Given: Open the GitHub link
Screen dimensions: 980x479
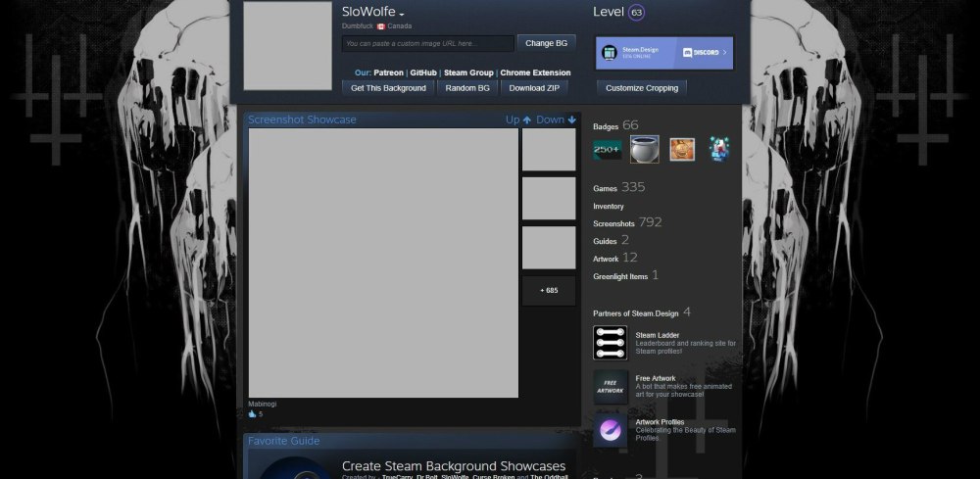Looking at the screenshot, I should tap(423, 72).
